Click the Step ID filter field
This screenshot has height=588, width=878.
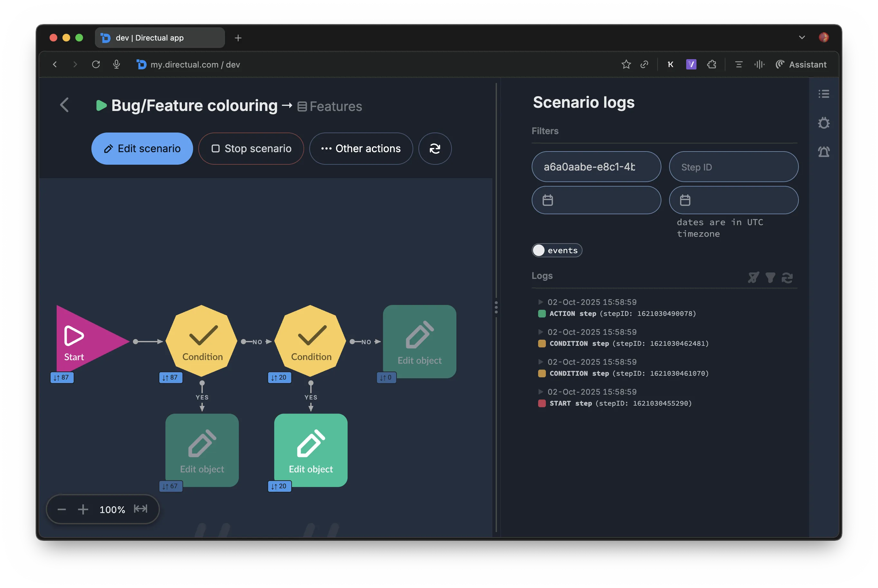pos(733,167)
